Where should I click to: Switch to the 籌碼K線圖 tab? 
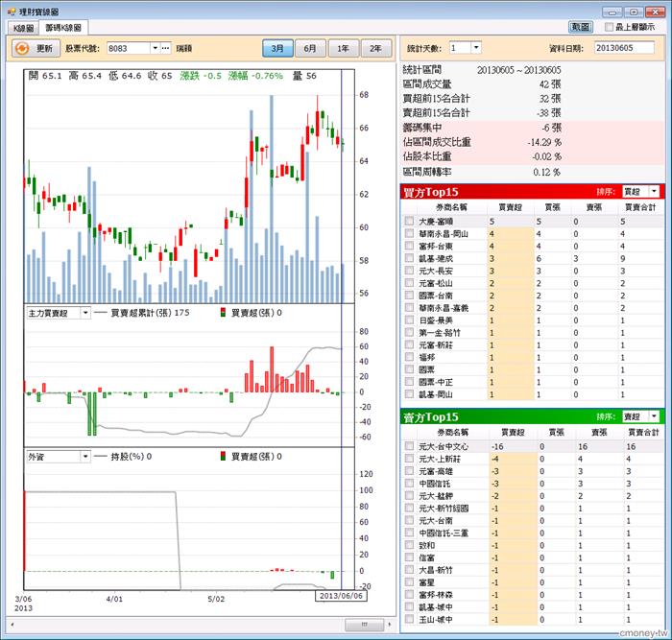coord(63,28)
